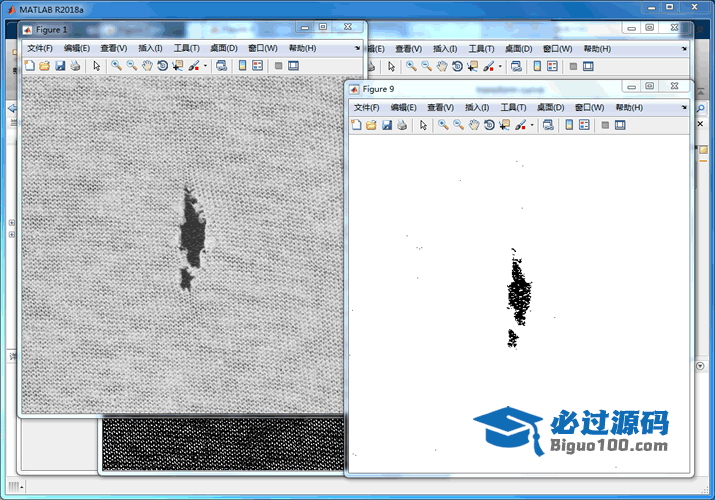Open 窗口(W) menu in Figure 1
The image size is (715, 500).
point(263,48)
